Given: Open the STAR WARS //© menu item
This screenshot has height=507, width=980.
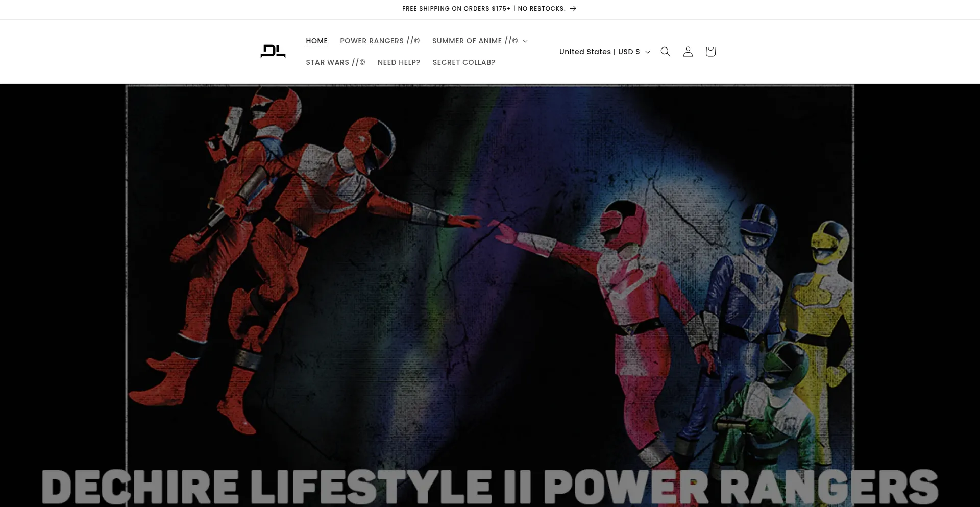Looking at the screenshot, I should (x=335, y=62).
